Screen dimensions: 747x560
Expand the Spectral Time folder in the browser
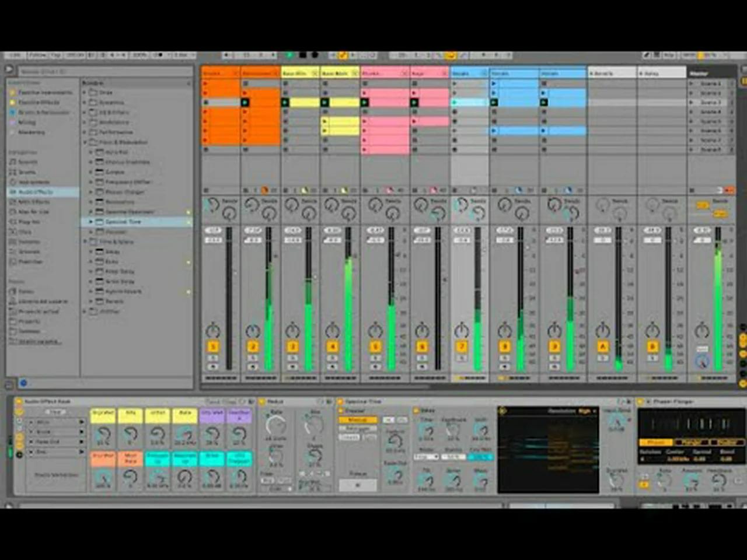(90, 222)
